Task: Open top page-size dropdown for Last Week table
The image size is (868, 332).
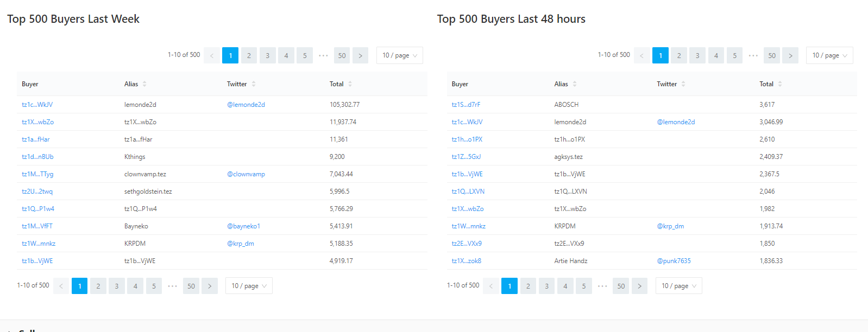Action: pos(399,55)
